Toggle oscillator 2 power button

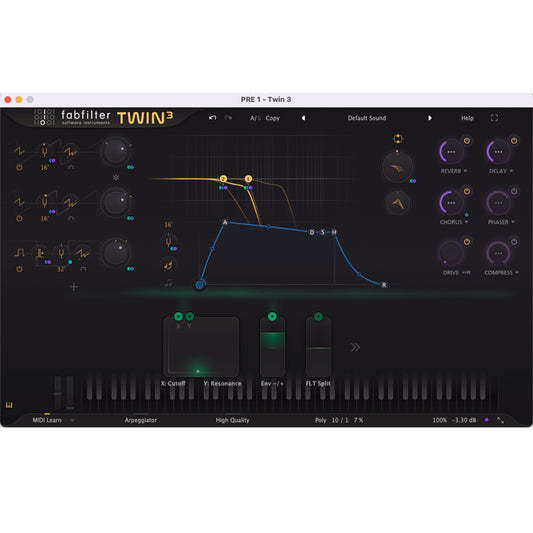(x=19, y=218)
